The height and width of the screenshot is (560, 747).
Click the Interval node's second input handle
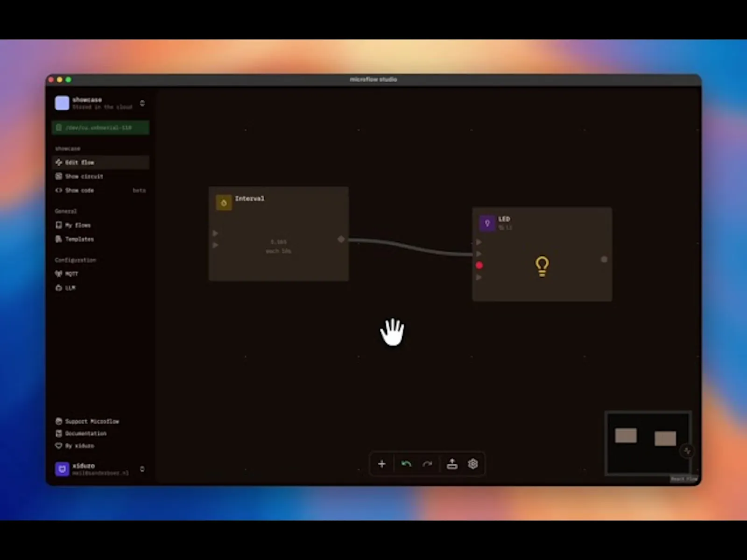(x=215, y=245)
